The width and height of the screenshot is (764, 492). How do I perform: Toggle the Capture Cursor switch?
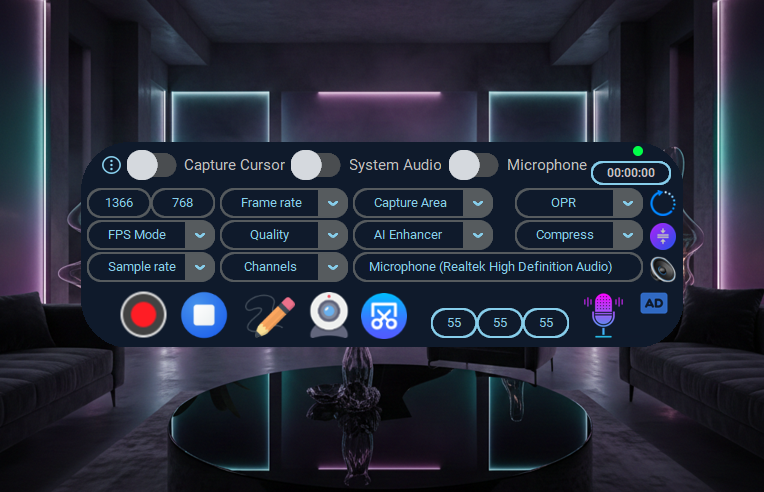(152, 165)
